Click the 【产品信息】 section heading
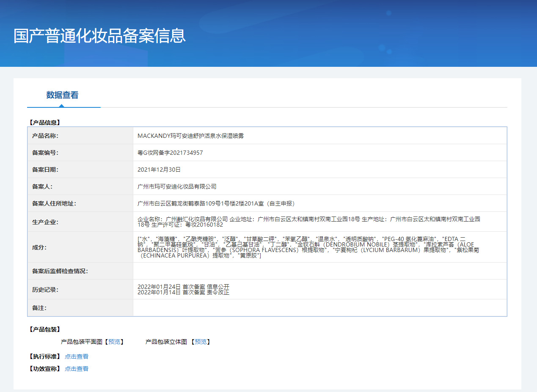Viewport: 537px width, 392px height. (45, 123)
